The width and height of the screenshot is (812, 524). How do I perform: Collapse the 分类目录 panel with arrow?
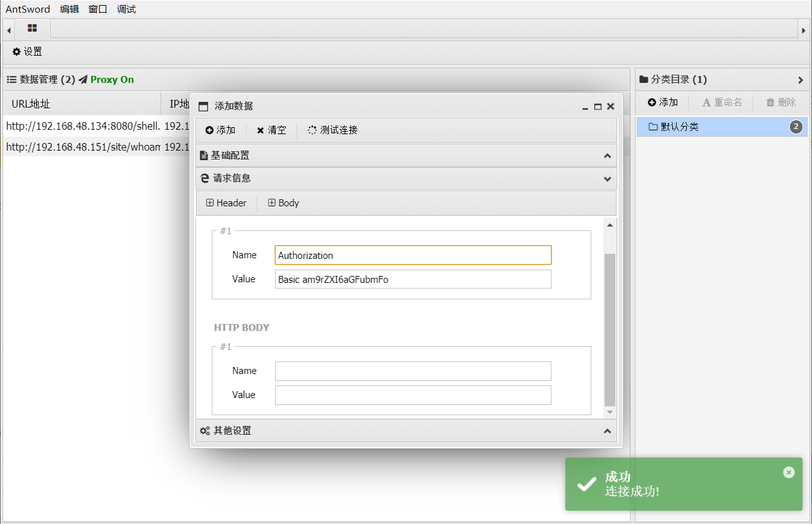pos(801,80)
